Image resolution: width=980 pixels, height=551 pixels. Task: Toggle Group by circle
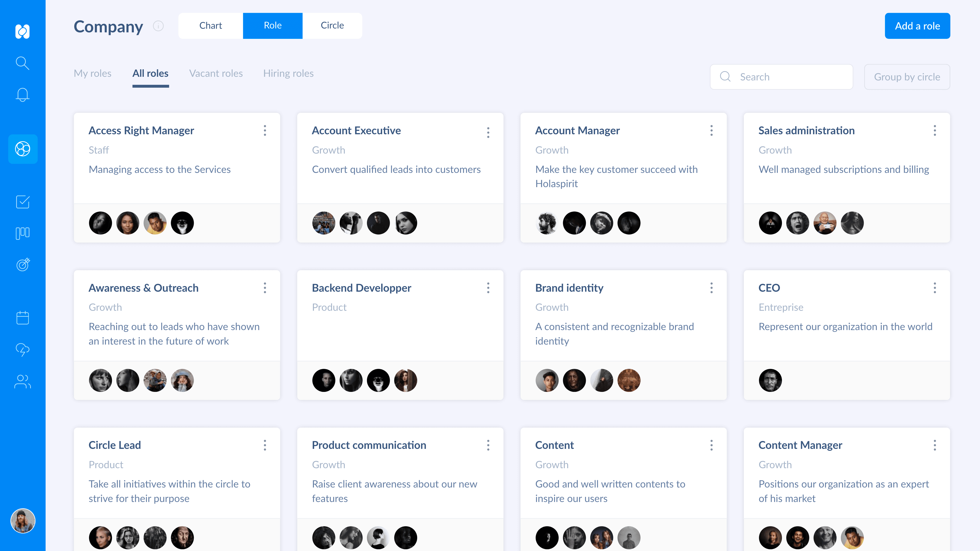click(x=907, y=77)
